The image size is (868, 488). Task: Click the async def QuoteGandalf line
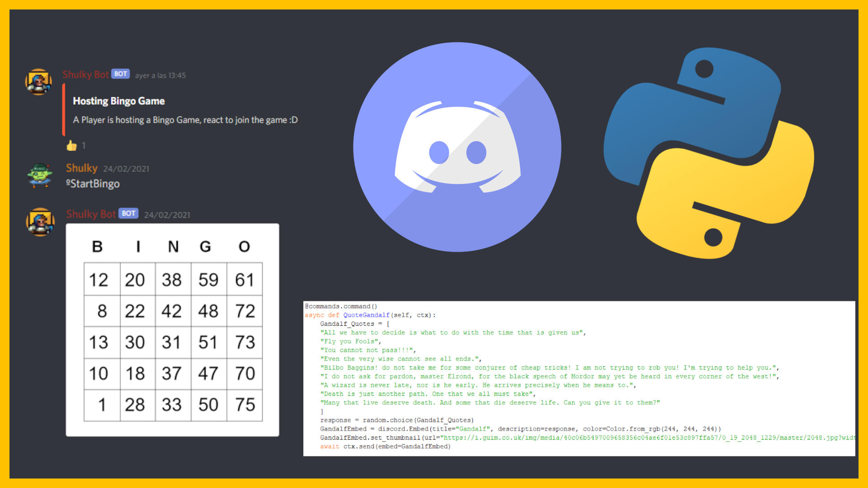[x=370, y=315]
